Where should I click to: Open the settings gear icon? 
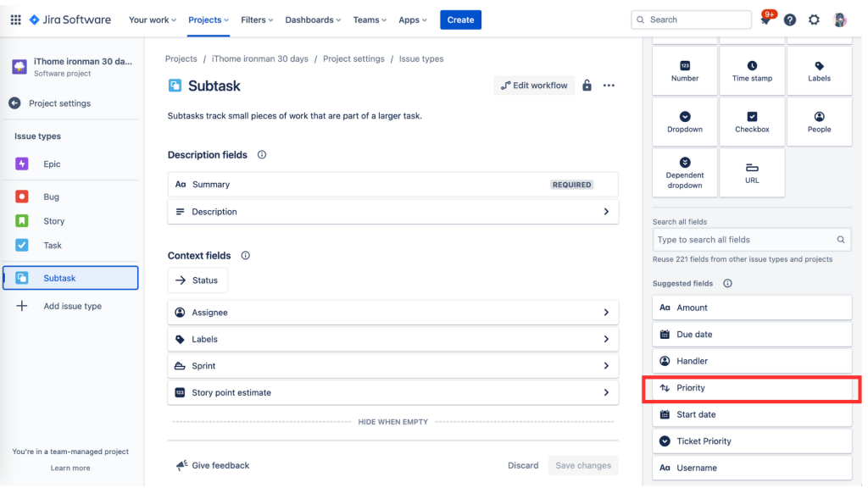814,20
